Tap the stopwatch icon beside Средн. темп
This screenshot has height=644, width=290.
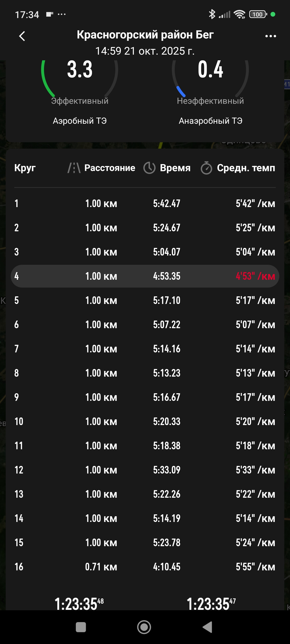point(206,168)
